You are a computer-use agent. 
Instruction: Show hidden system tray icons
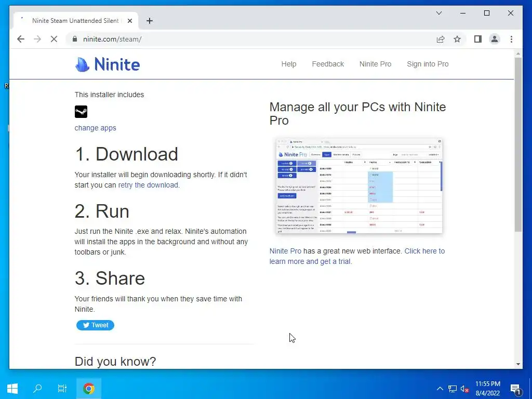(440, 389)
